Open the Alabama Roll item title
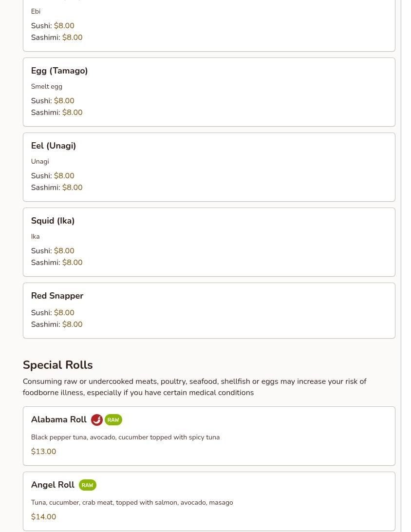Image resolution: width=411 pixels, height=532 pixels. click(59, 419)
